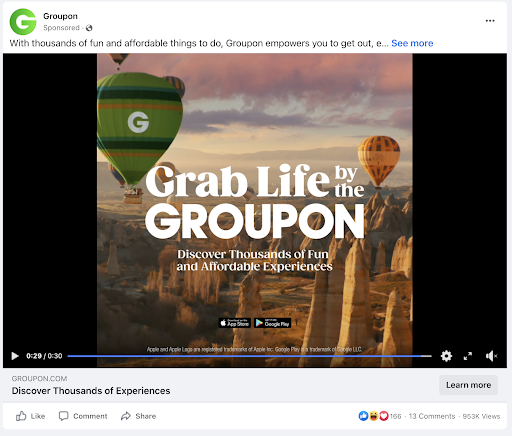
Task: Play the Groupon video
Action: click(15, 356)
